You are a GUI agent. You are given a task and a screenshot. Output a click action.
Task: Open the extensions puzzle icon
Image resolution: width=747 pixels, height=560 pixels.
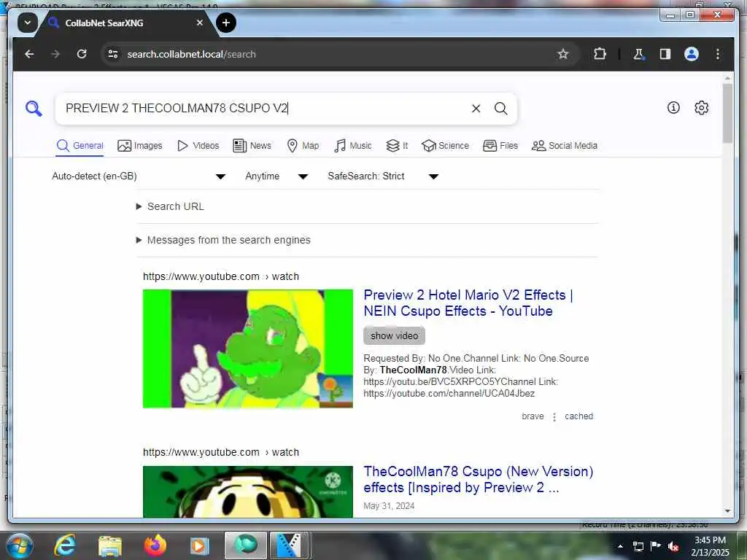point(600,54)
